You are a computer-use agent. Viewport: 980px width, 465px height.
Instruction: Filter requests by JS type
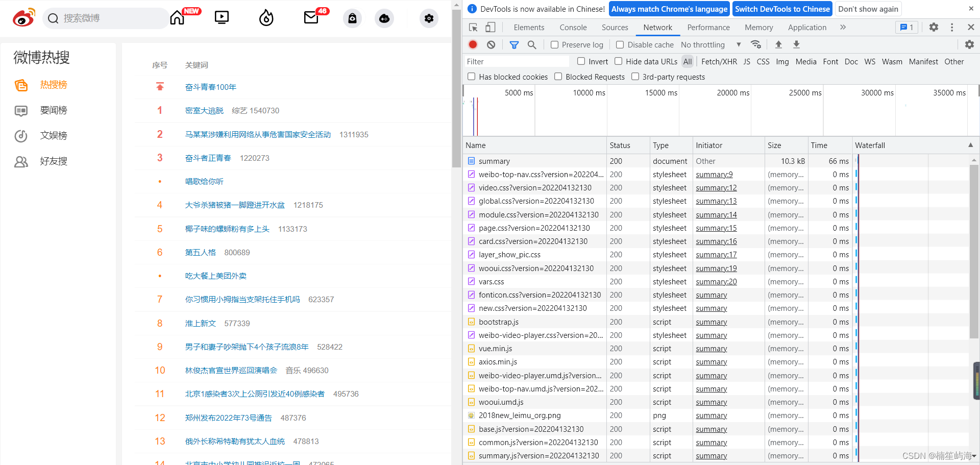click(x=747, y=62)
